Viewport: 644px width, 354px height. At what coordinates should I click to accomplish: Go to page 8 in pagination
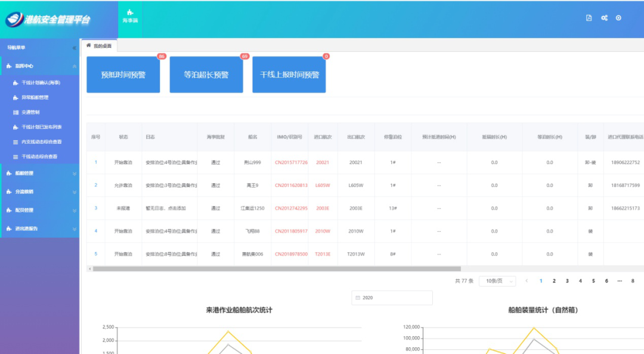633,281
